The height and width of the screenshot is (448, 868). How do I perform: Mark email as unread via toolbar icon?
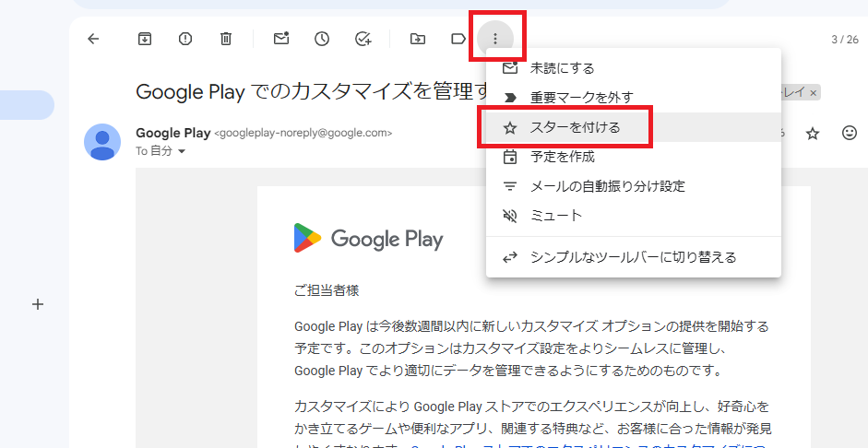pyautogui.click(x=281, y=39)
